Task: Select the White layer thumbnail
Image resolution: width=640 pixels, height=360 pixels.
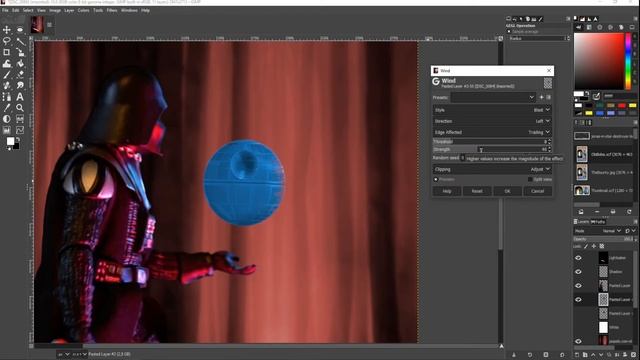Action: coord(603,327)
